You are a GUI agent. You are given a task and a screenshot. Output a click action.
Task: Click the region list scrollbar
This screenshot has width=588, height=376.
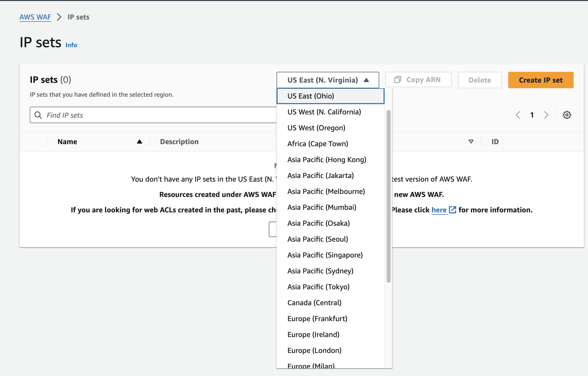[x=388, y=196]
